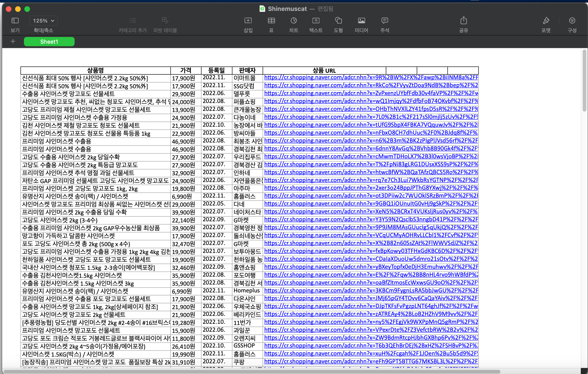The width and height of the screenshot is (588, 374).
Task: Click the 가격 column header cell
Action: [186, 71]
